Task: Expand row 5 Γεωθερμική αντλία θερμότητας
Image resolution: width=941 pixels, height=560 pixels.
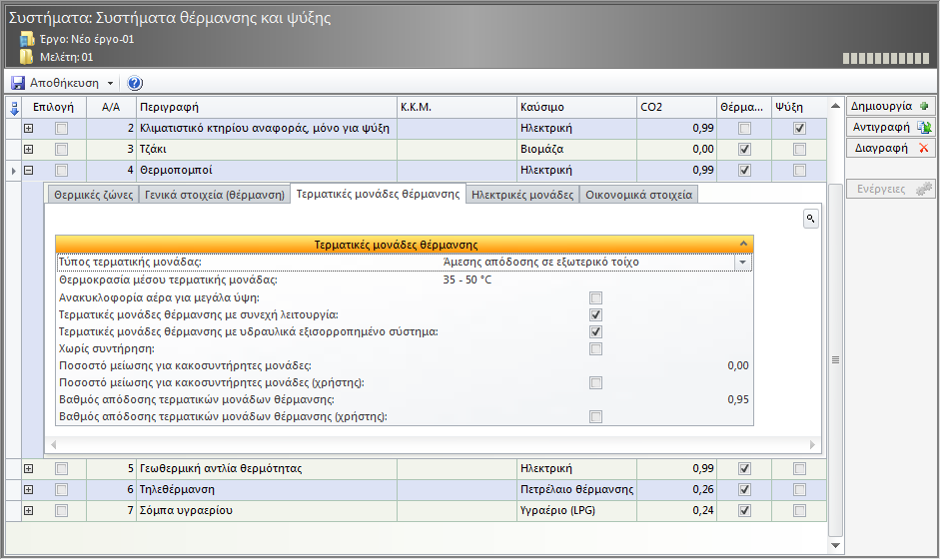Action: pos(28,469)
